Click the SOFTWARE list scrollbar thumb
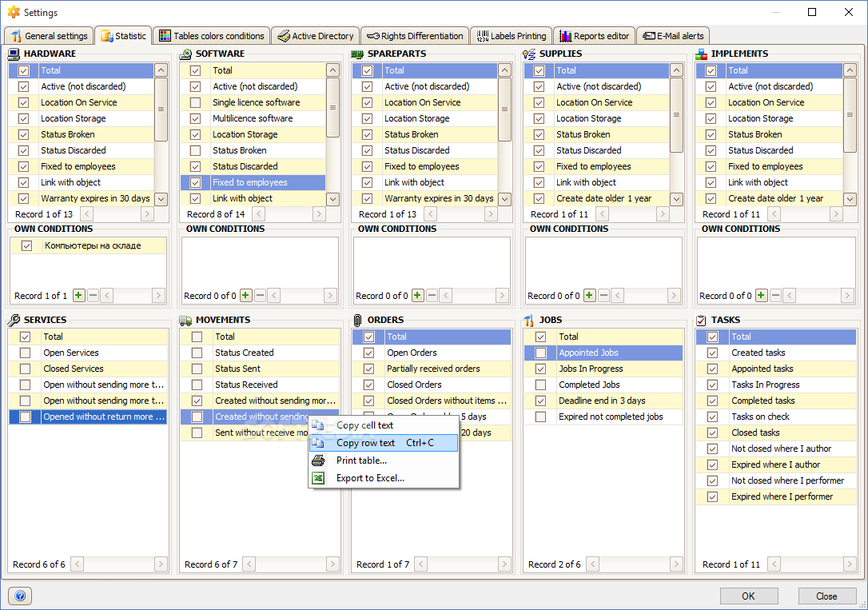 point(332,107)
